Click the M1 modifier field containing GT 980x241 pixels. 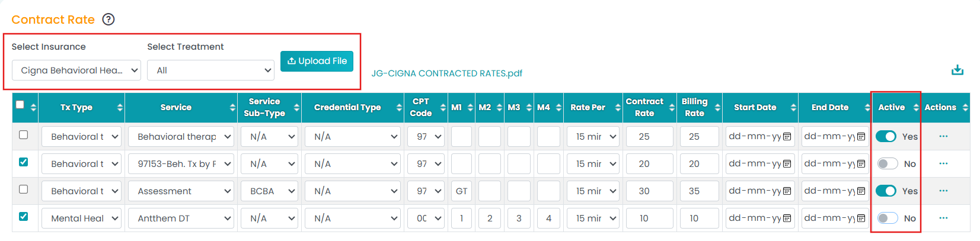[x=461, y=191]
